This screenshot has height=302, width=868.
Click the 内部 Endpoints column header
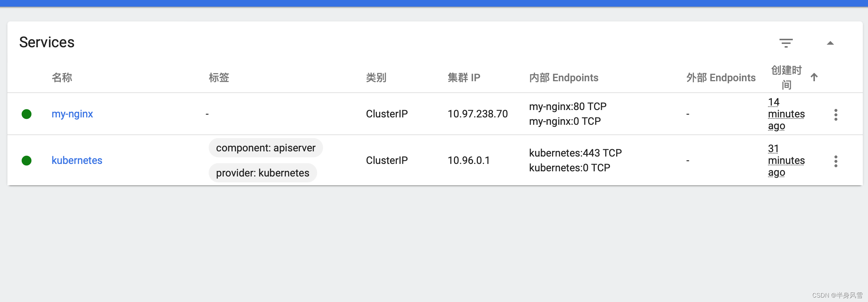564,78
